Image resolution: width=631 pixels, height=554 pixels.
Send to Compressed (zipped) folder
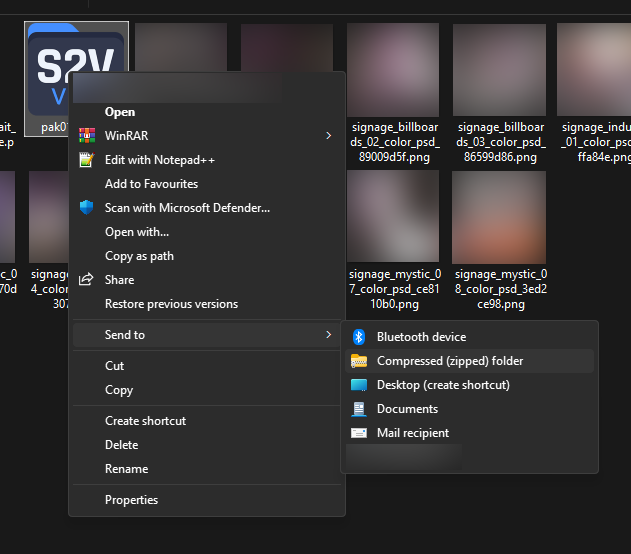point(469,361)
